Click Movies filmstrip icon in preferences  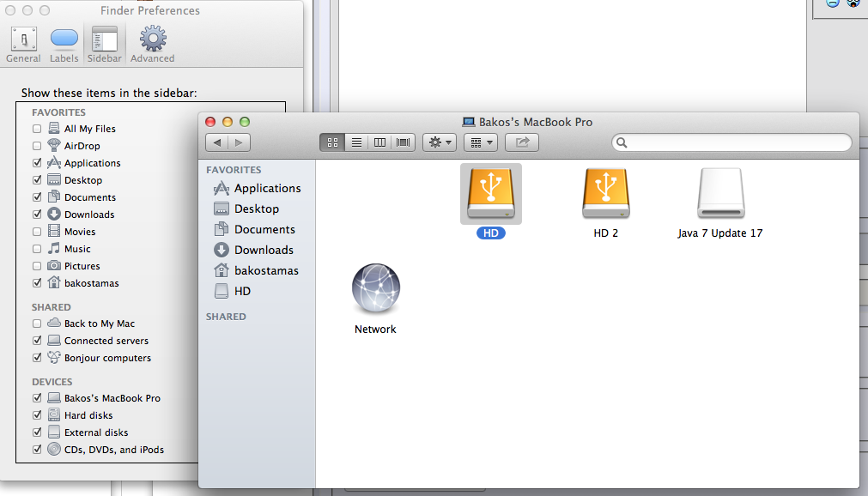point(54,231)
